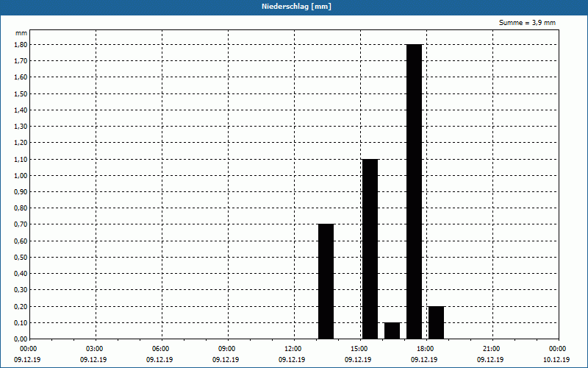This screenshot has height=368, width=588.
Task: Click the 1,80 y-axis label
Action: pyautogui.click(x=21, y=44)
